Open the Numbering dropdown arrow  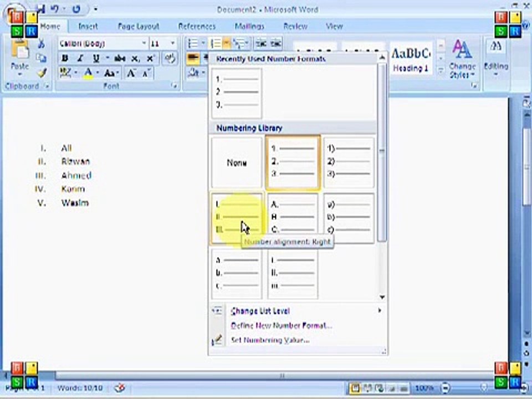click(x=227, y=43)
